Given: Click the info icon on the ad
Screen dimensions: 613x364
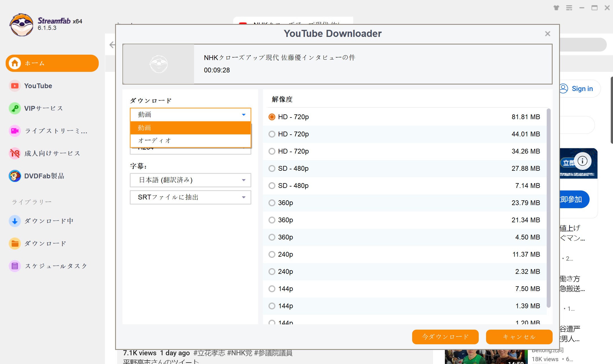Looking at the screenshot, I should [x=583, y=161].
